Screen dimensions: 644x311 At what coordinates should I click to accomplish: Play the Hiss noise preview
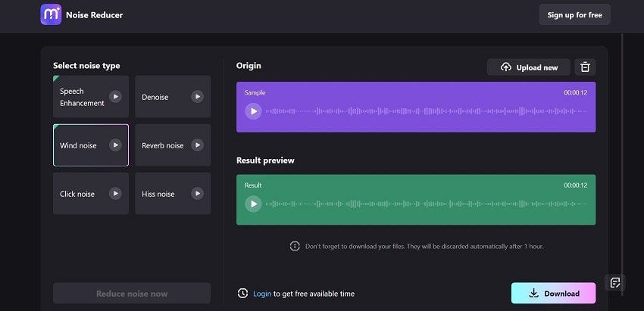click(x=197, y=193)
